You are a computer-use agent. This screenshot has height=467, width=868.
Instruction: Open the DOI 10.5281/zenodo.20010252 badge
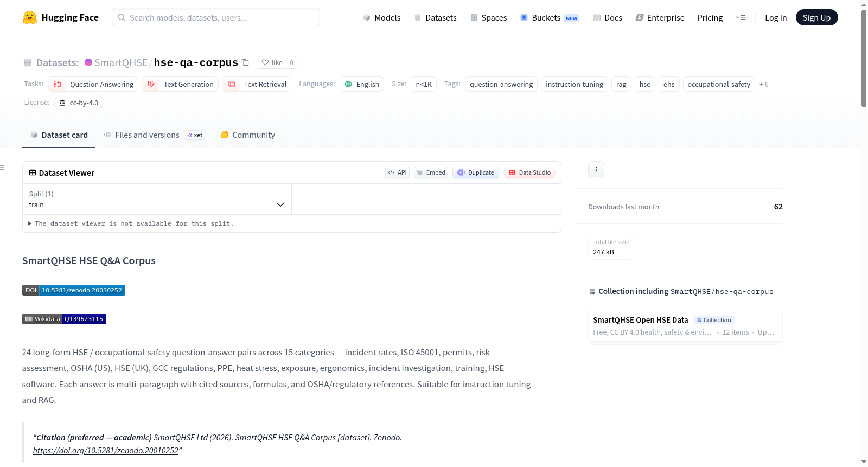[x=74, y=290]
